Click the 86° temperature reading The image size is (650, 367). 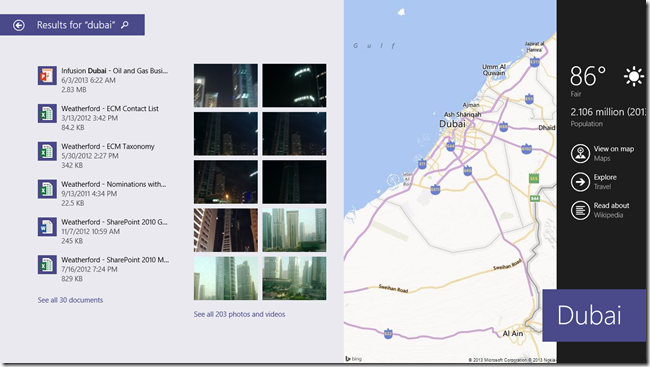(x=587, y=76)
